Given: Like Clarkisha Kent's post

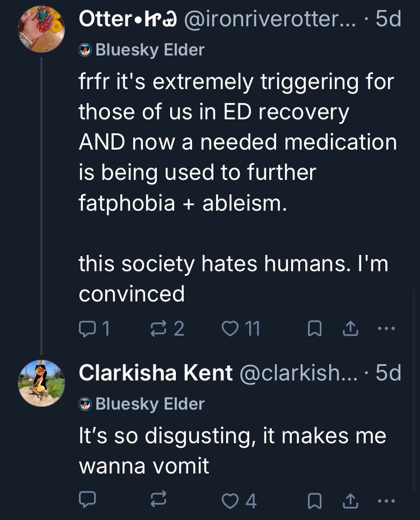Looking at the screenshot, I should (x=230, y=499).
